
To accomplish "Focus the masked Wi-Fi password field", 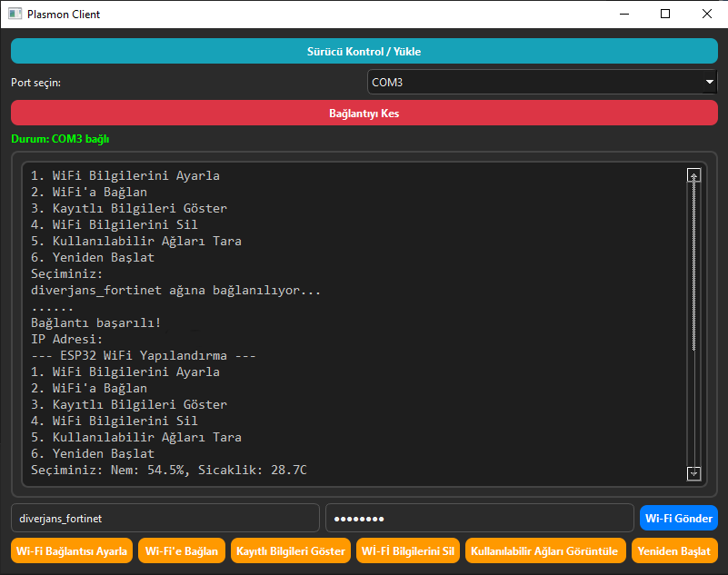I will tap(479, 519).
